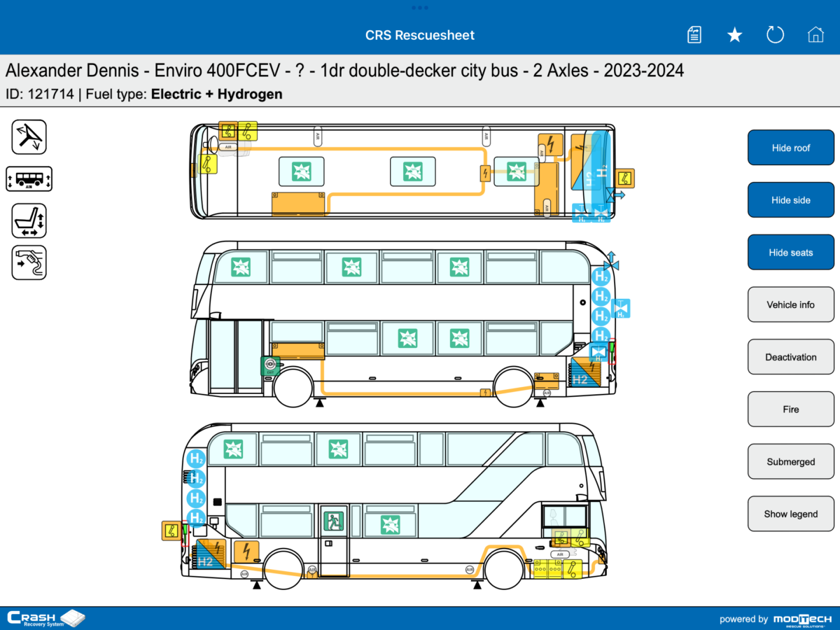Click small lightning component on top-view cable
The image size is (840, 630).
pyautogui.click(x=484, y=173)
